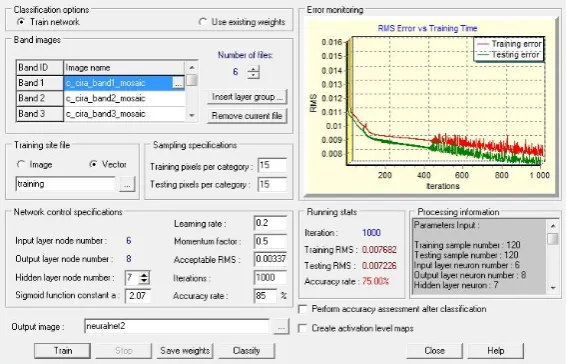Viewport: 567px width, 364px height.
Task: Click the band list scrollbar thumb
Action: 192,80
